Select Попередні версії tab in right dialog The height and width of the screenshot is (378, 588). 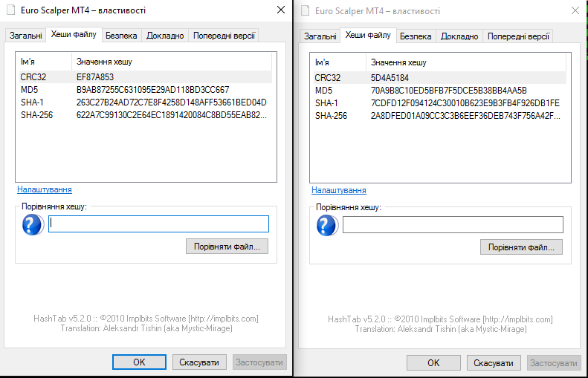point(518,36)
